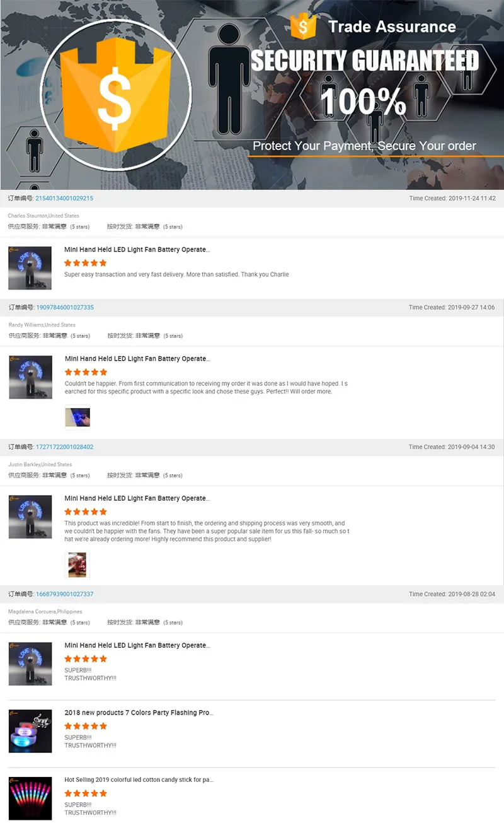The height and width of the screenshot is (828, 504).
Task: Click the small Trade Assurance dollar shield logo
Action: (304, 26)
